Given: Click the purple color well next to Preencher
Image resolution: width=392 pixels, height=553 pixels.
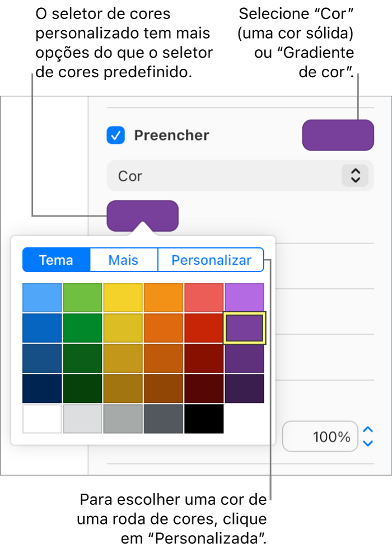Looking at the screenshot, I should 338,135.
